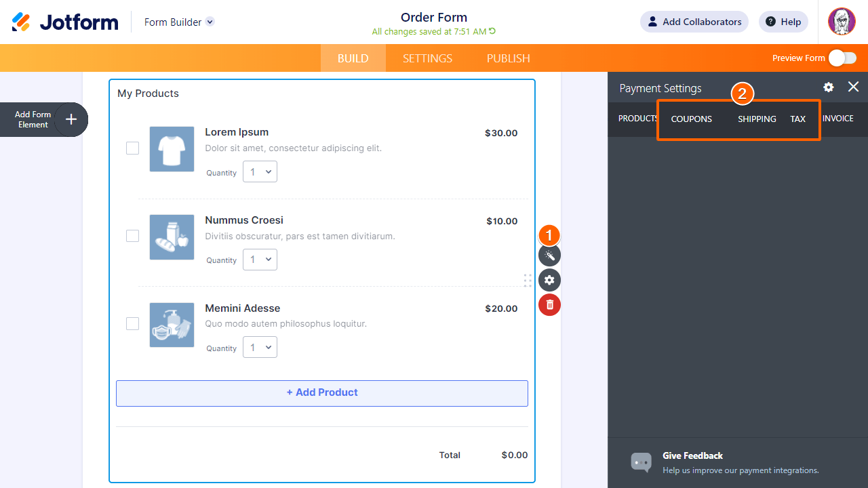This screenshot has height=488, width=868.
Task: Switch to the PUBLISH tab
Action: click(x=509, y=58)
